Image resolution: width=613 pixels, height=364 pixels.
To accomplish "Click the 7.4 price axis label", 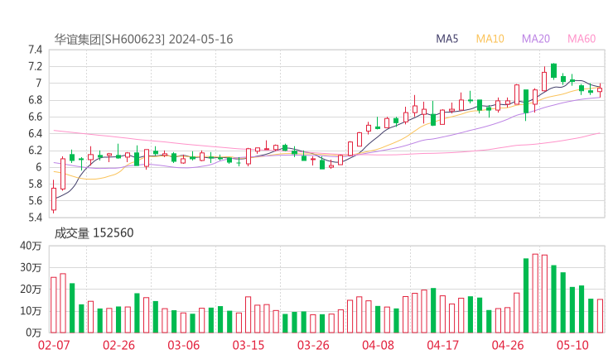I will pyautogui.click(x=33, y=50).
